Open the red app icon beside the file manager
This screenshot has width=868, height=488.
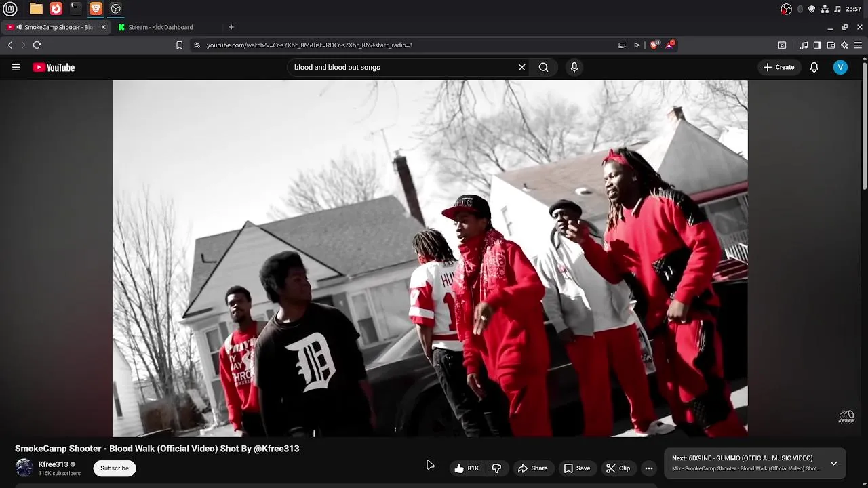click(x=56, y=9)
